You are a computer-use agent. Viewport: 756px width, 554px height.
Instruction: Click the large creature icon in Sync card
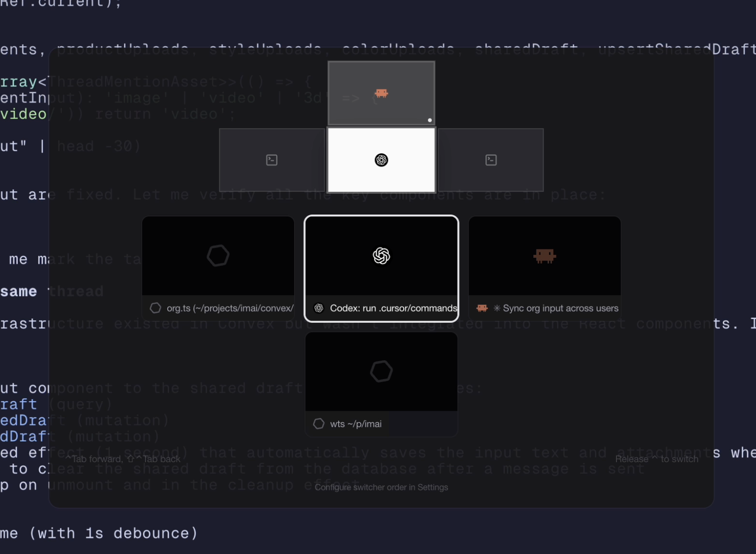pyautogui.click(x=545, y=256)
